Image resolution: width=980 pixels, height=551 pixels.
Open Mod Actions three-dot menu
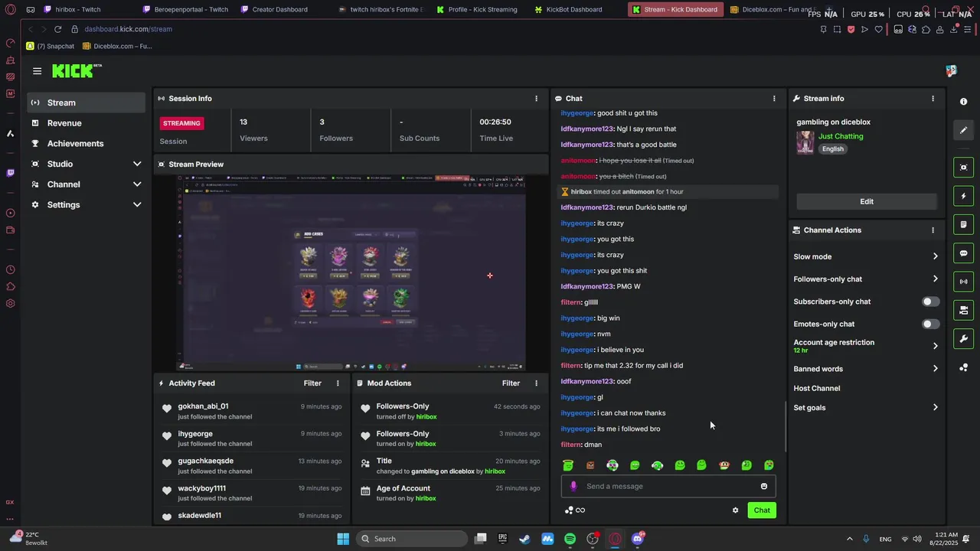tap(536, 383)
